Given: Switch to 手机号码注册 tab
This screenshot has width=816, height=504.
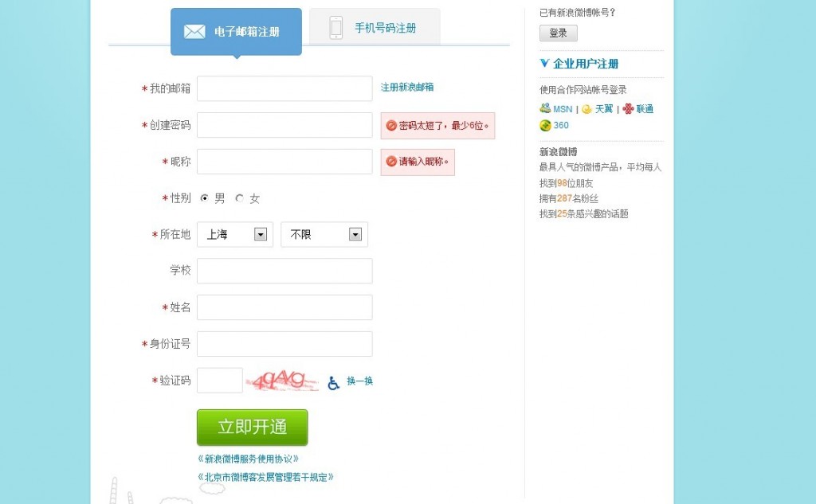Looking at the screenshot, I should (x=375, y=28).
